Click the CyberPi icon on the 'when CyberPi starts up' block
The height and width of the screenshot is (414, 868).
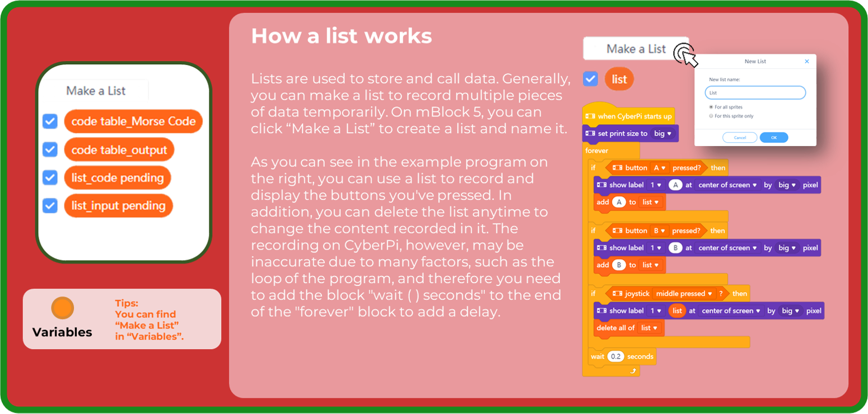click(590, 116)
